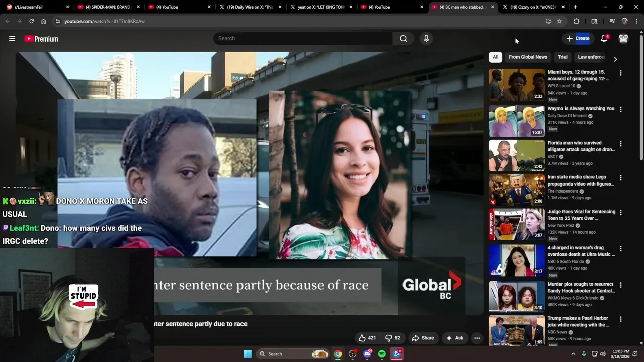Click the install app icon in address bar
Viewport: 644px width, 362px height.
pos(548,21)
